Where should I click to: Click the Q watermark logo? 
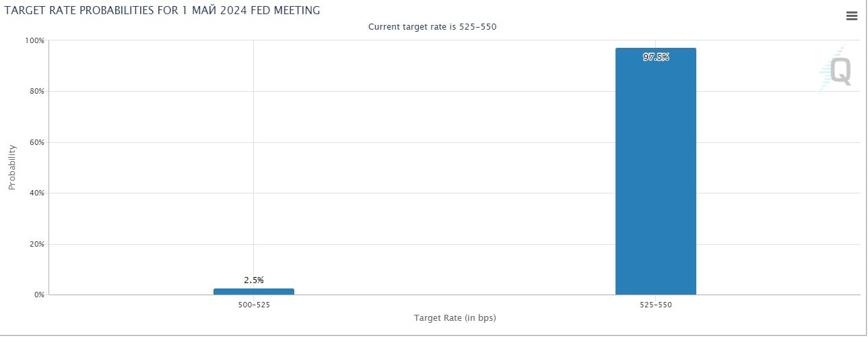[x=839, y=71]
